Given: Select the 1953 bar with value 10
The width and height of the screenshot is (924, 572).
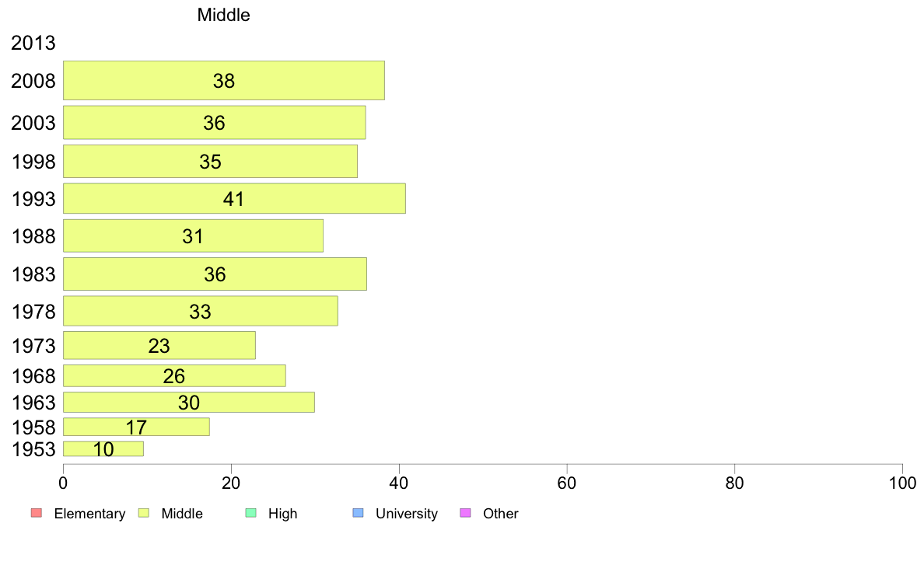Looking at the screenshot, I should [x=103, y=449].
